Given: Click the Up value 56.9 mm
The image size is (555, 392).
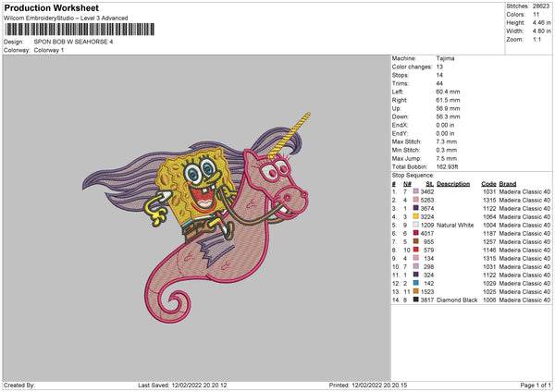Looking at the screenshot, I should click(448, 108).
